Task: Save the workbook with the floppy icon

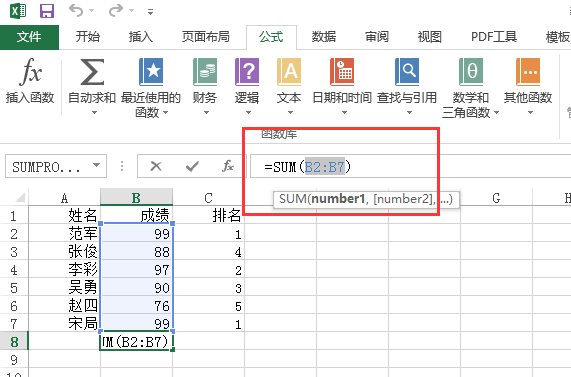Action: tap(47, 11)
